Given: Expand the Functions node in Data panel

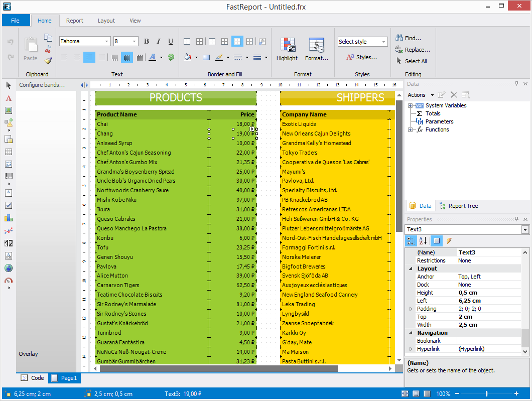Looking at the screenshot, I should click(410, 129).
